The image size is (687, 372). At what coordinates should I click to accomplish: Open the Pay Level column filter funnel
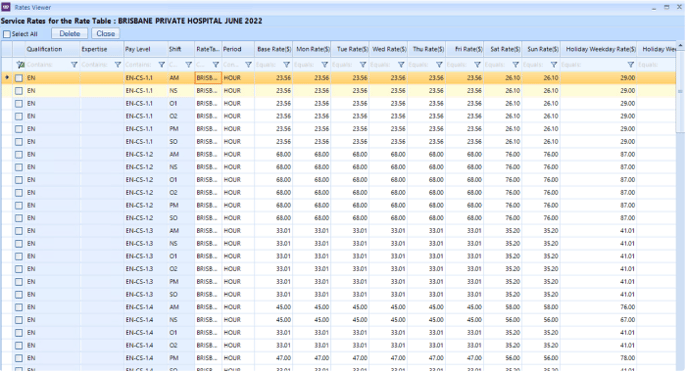click(x=161, y=64)
